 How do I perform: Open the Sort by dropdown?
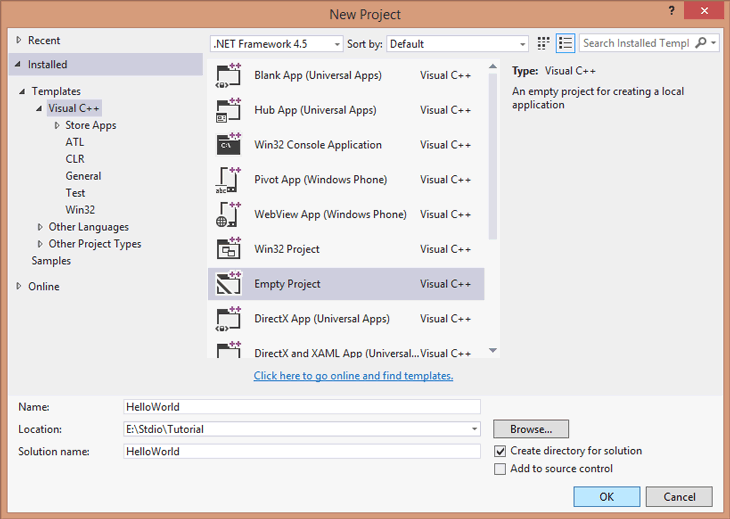click(x=457, y=44)
